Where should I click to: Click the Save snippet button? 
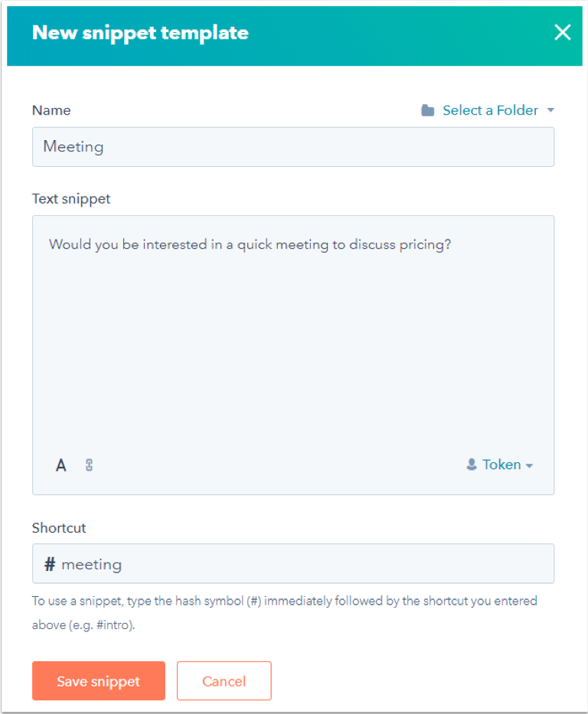point(98,680)
